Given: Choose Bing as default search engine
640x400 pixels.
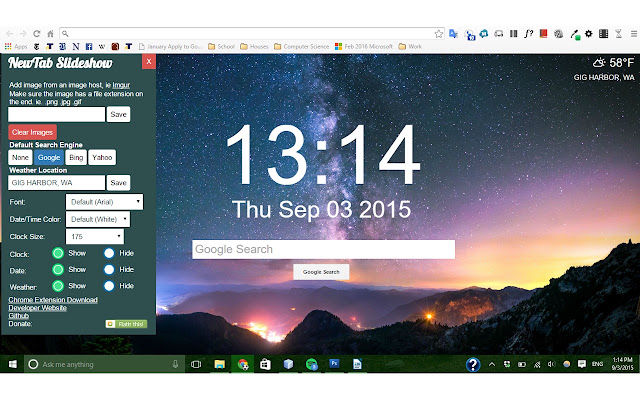Looking at the screenshot, I should pyautogui.click(x=76, y=158).
